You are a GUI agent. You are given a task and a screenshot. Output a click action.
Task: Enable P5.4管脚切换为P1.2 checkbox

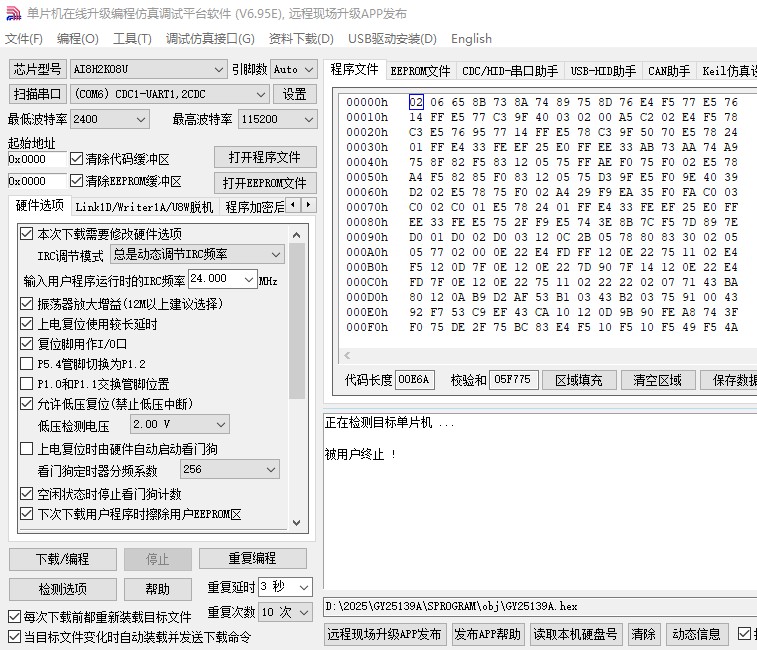27,364
